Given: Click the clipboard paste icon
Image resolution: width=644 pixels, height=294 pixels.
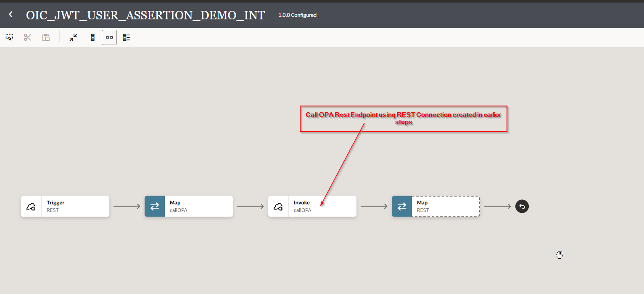Looking at the screenshot, I should click(46, 37).
